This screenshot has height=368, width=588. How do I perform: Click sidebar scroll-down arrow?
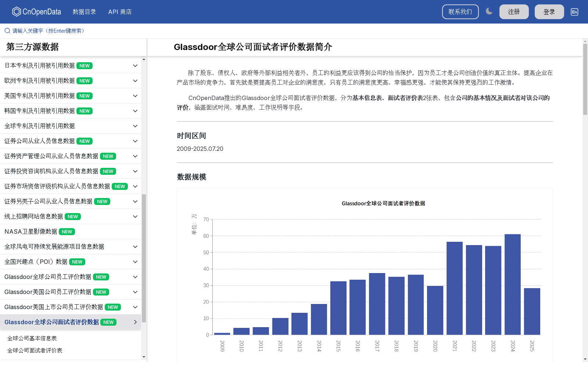[144, 357]
